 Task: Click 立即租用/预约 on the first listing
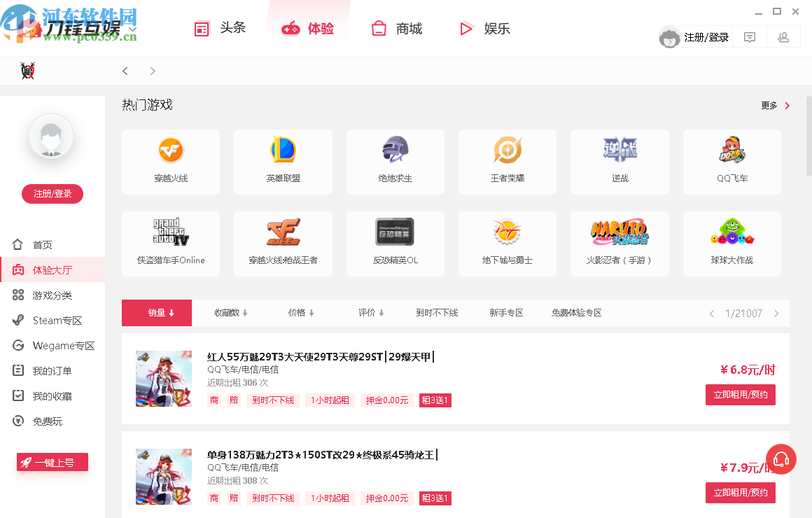[x=740, y=394]
